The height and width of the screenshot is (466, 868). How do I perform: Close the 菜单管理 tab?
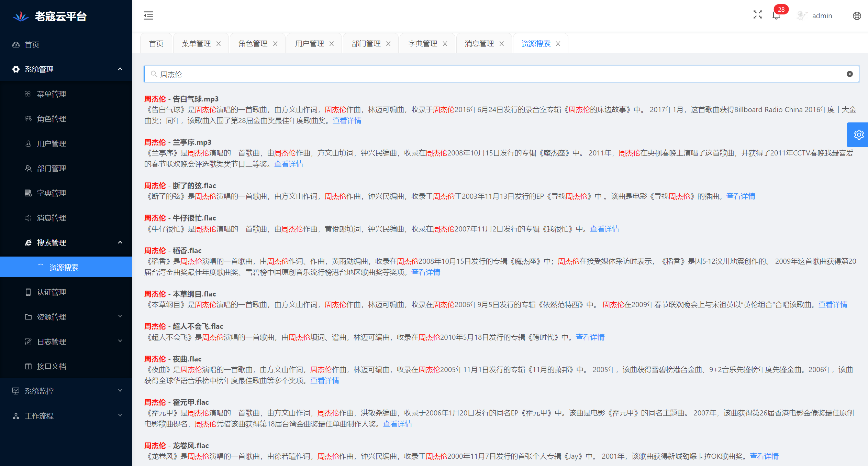[x=219, y=44]
